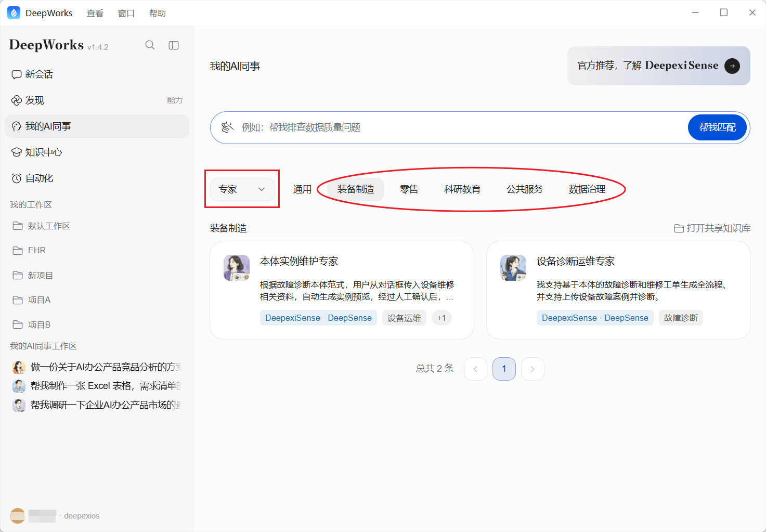Open the 知识中心 knowledge center
This screenshot has height=532, width=766.
(x=97, y=152)
